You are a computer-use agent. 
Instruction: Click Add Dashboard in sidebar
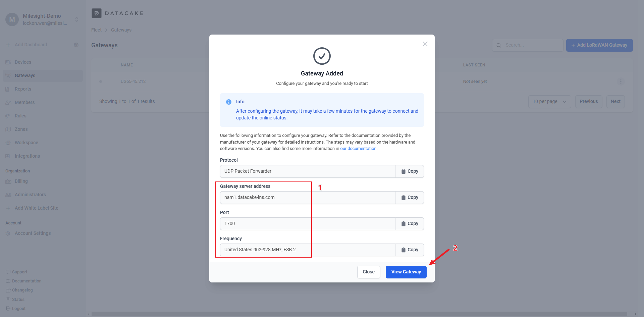point(31,45)
